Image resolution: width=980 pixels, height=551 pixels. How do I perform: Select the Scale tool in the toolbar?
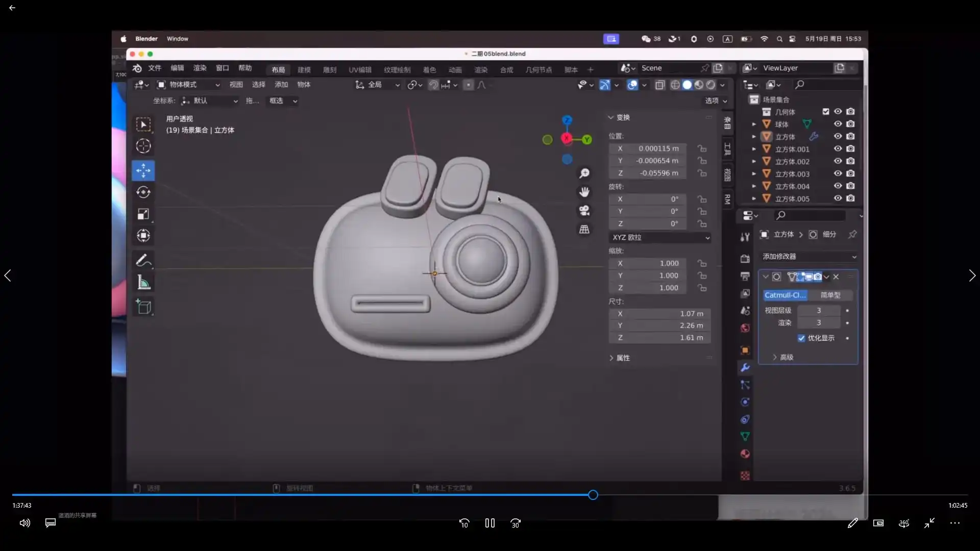click(x=143, y=214)
